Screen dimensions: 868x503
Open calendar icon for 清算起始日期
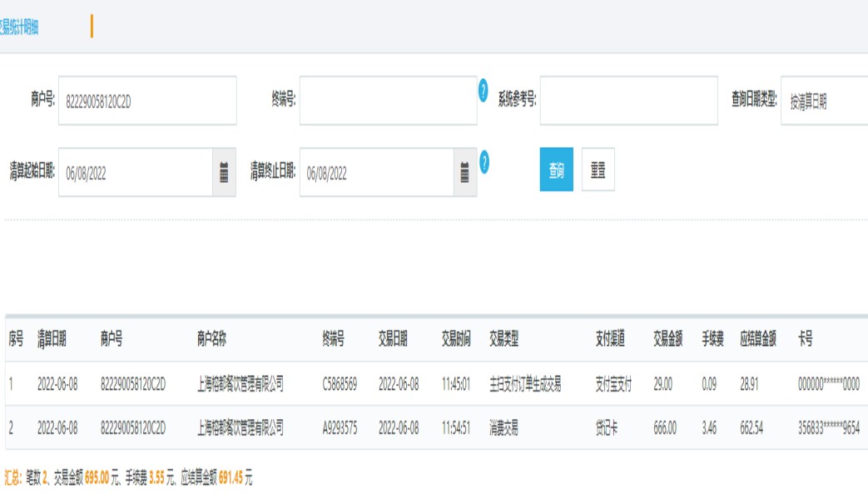coord(224,173)
